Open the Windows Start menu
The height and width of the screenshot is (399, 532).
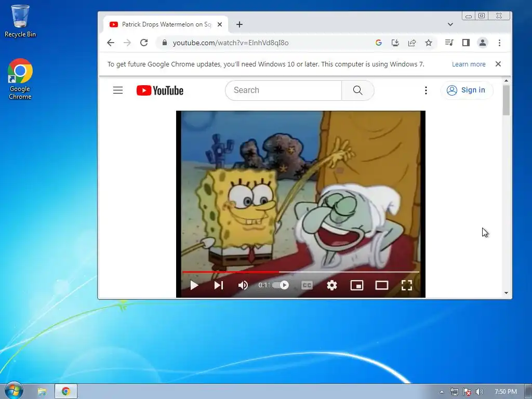pos(14,391)
